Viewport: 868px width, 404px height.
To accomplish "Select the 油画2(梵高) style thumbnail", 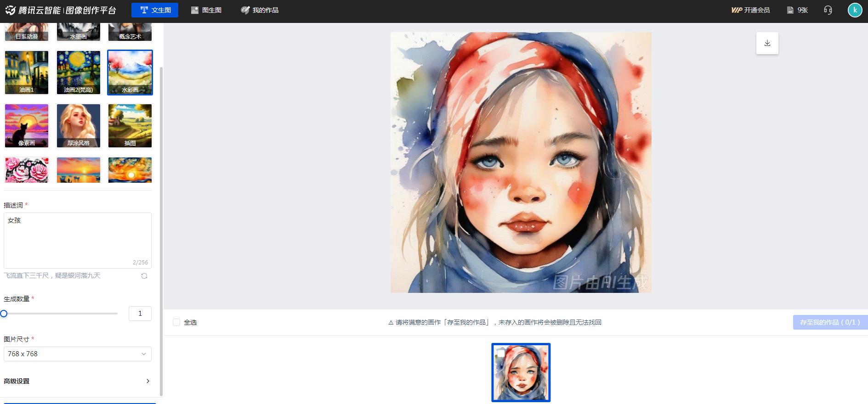I will (79, 73).
